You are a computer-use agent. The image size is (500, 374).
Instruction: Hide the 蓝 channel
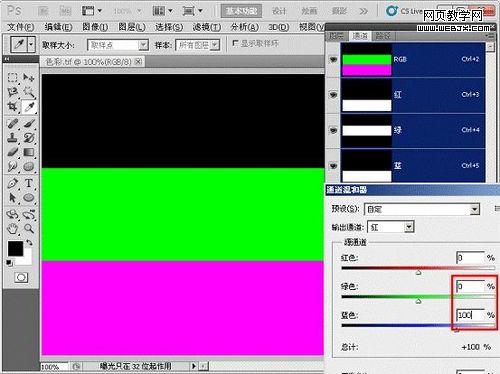click(333, 165)
